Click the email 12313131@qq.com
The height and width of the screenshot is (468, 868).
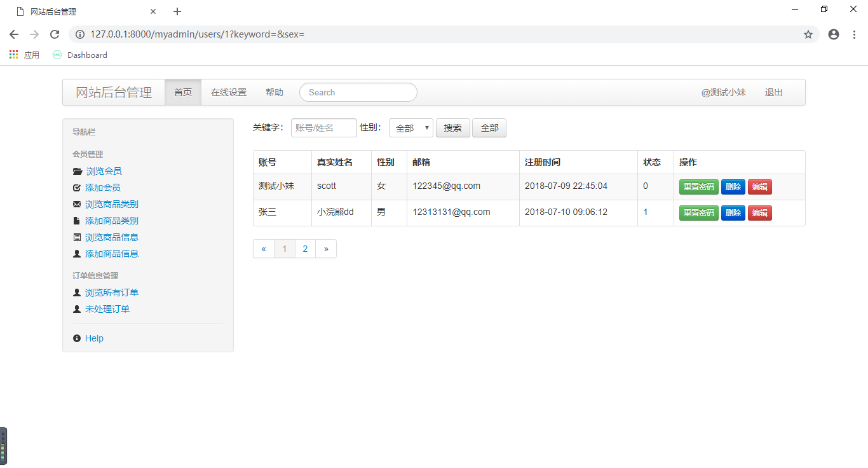(x=451, y=212)
